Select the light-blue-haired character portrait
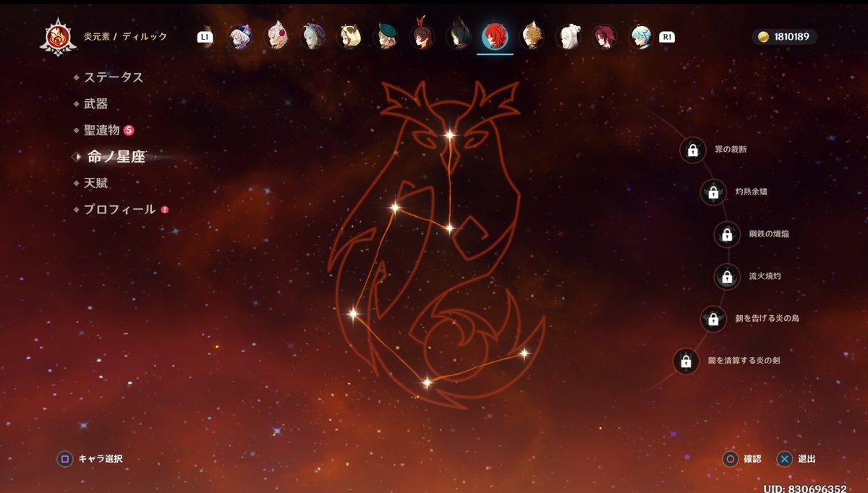Viewport: 868px width, 493px height. 641,36
